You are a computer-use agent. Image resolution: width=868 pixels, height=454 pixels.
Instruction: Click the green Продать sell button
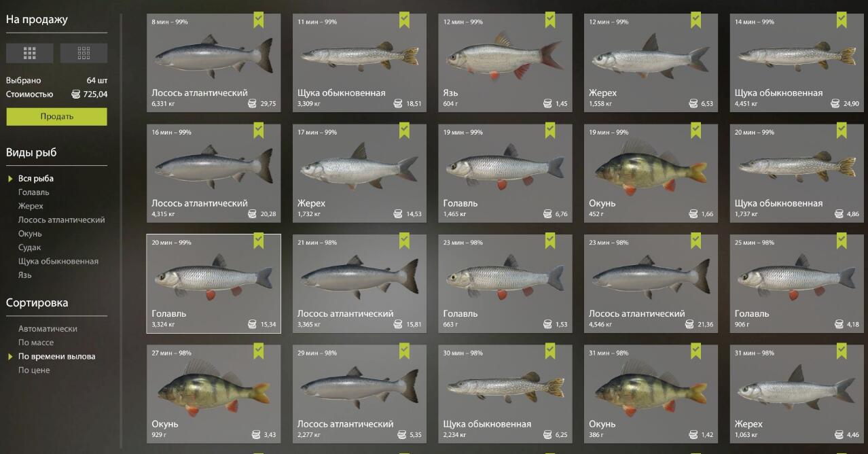pos(57,116)
